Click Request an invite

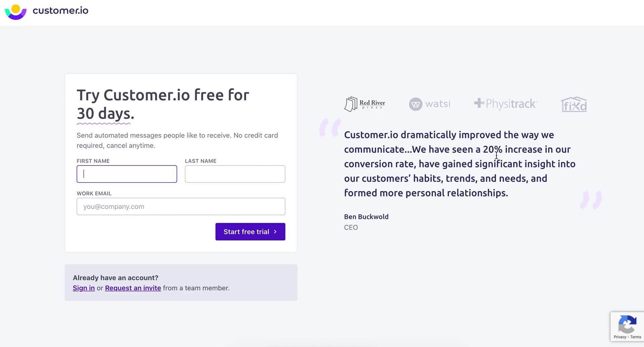133,288
